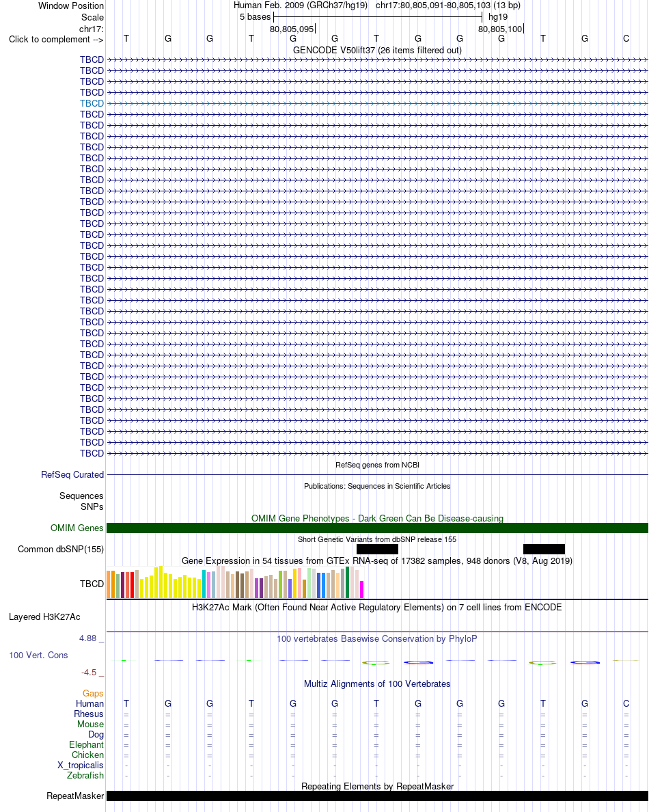Click the 80,805,100 ruler coordinate
Screen dimensions: 649x812
pyautogui.click(x=500, y=29)
